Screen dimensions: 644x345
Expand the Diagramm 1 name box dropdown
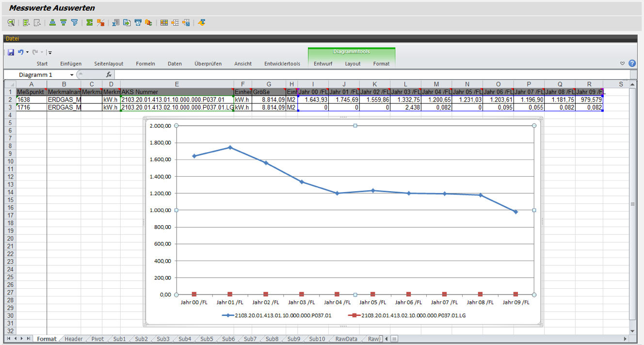[x=72, y=75]
